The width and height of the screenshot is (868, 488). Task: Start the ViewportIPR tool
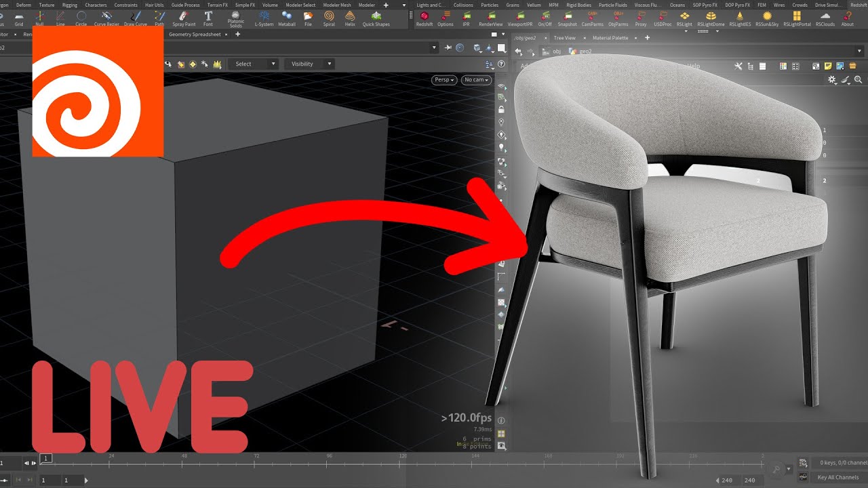coord(520,18)
